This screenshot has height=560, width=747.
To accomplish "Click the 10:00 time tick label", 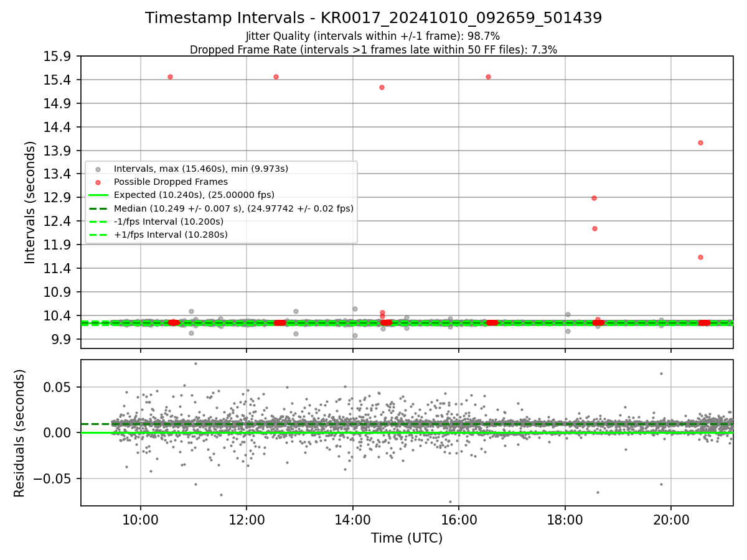I will 141,519.
